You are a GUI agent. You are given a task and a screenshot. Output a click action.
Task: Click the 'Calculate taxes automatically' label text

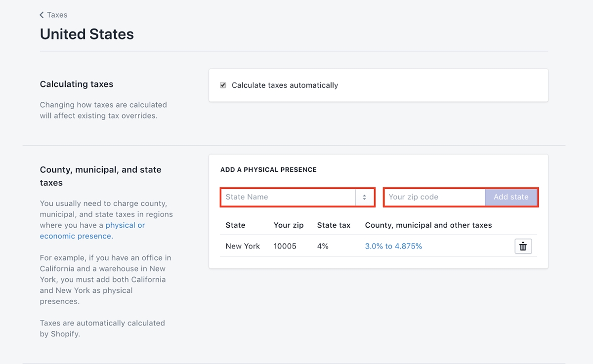click(285, 85)
